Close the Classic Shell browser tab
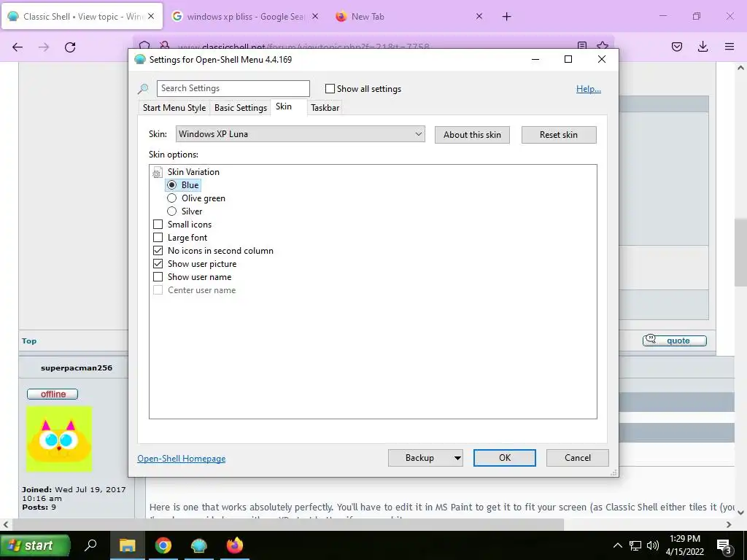Image resolution: width=747 pixels, height=560 pixels. [151, 16]
